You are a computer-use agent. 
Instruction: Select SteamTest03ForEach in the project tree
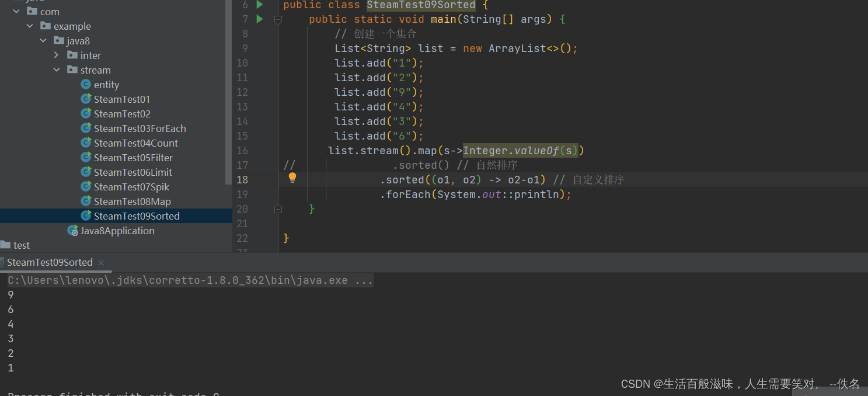pyautogui.click(x=140, y=128)
